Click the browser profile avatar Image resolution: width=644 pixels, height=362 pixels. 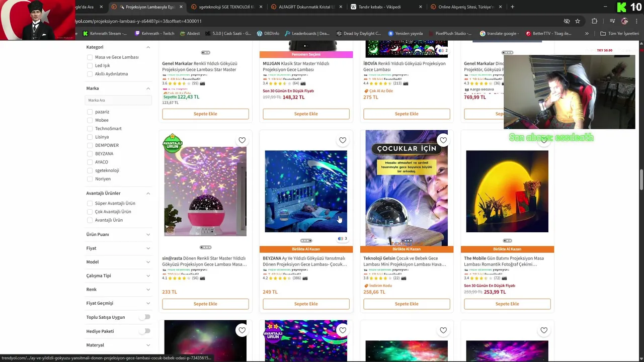624,21
